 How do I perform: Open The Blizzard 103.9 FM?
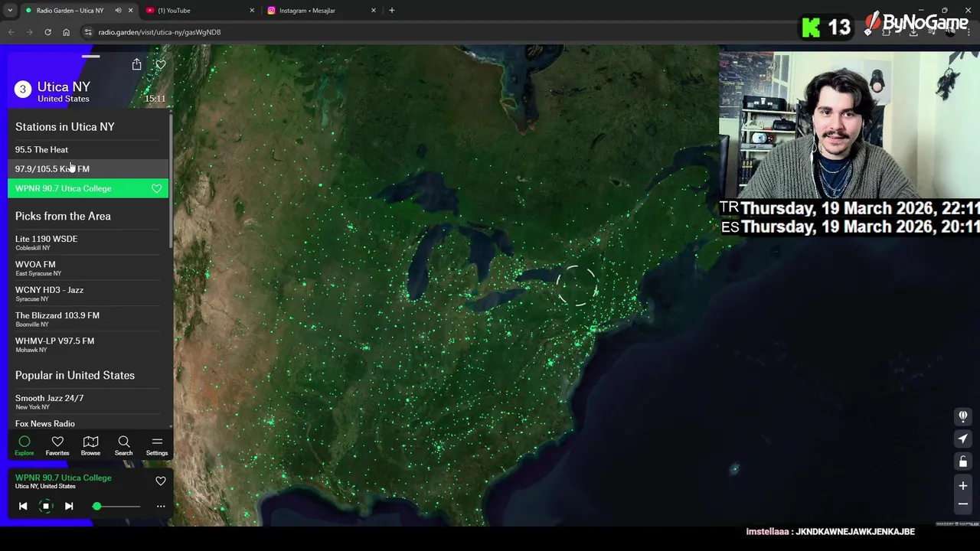click(88, 319)
